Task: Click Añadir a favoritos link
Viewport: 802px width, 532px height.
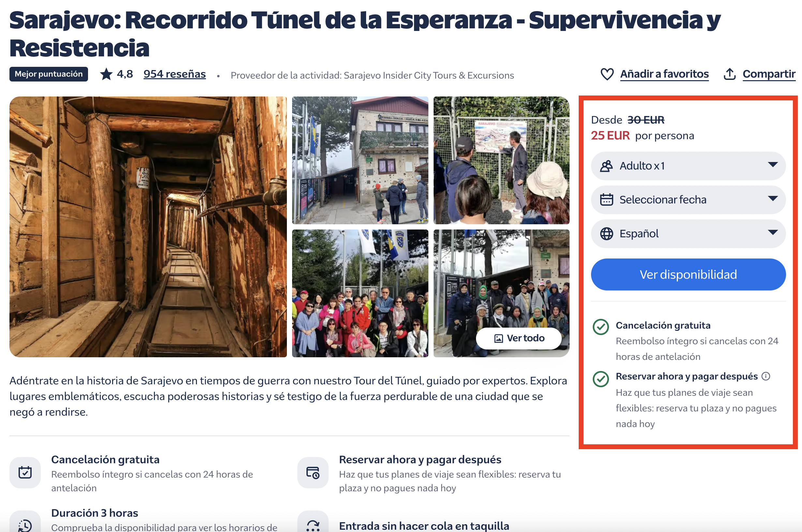Action: tap(664, 74)
